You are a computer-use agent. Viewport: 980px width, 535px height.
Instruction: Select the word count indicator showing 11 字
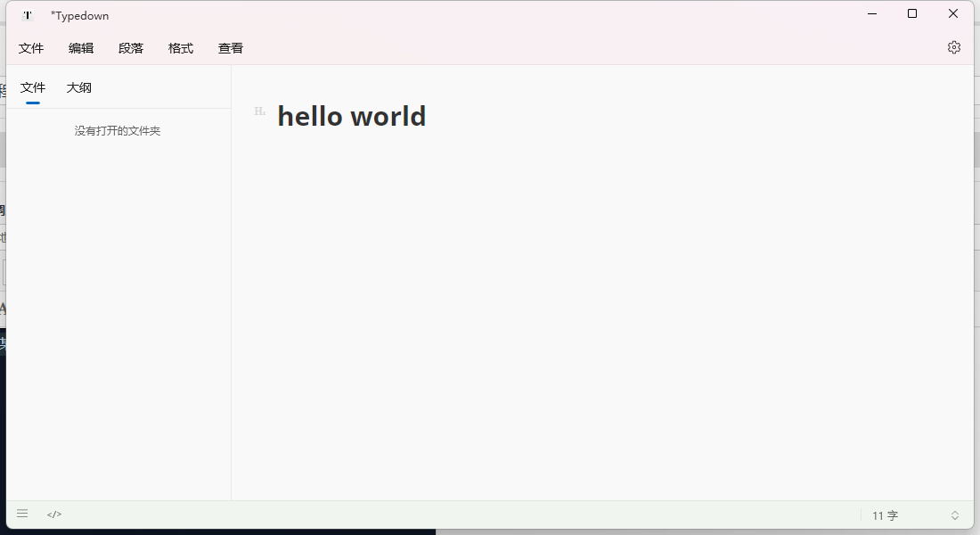coord(885,515)
